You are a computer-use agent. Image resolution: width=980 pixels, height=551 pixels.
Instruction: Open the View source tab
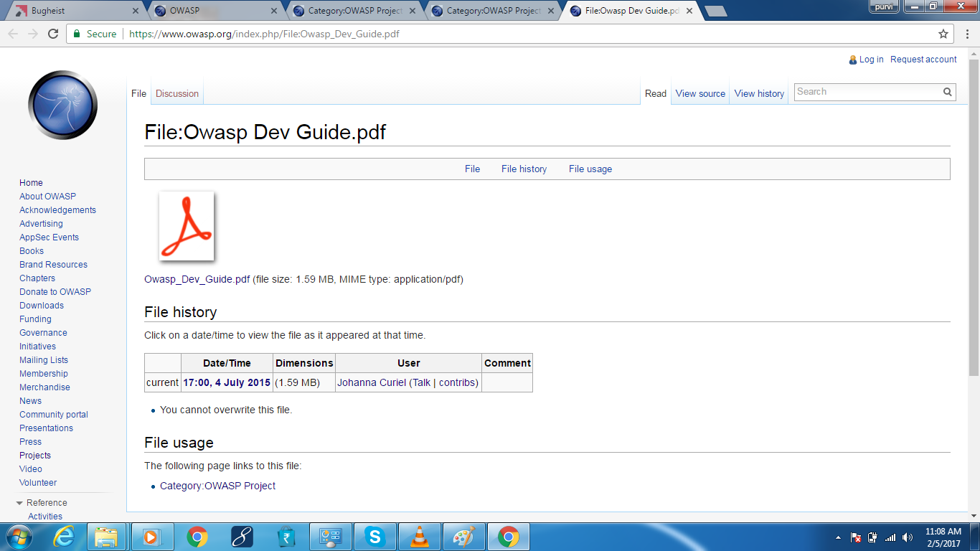point(700,94)
